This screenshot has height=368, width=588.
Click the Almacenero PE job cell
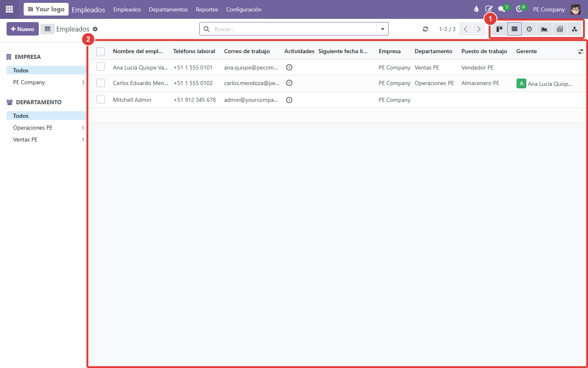[480, 83]
